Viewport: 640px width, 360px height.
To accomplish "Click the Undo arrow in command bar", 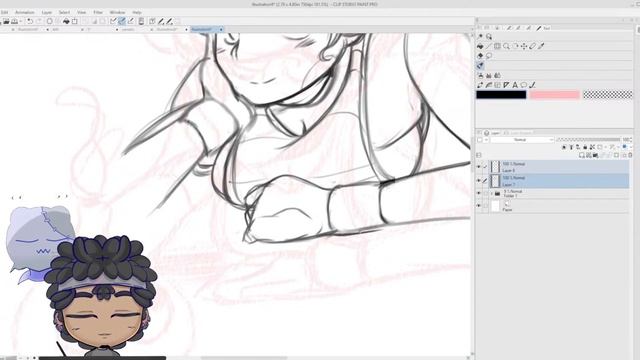I will (30, 21).
